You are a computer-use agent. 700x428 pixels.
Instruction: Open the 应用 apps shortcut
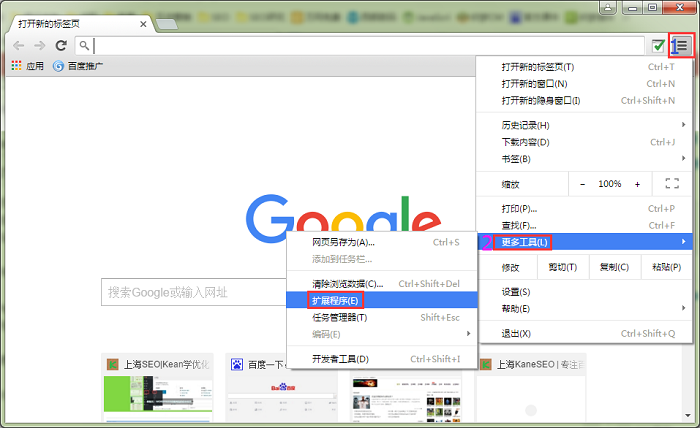[x=28, y=66]
